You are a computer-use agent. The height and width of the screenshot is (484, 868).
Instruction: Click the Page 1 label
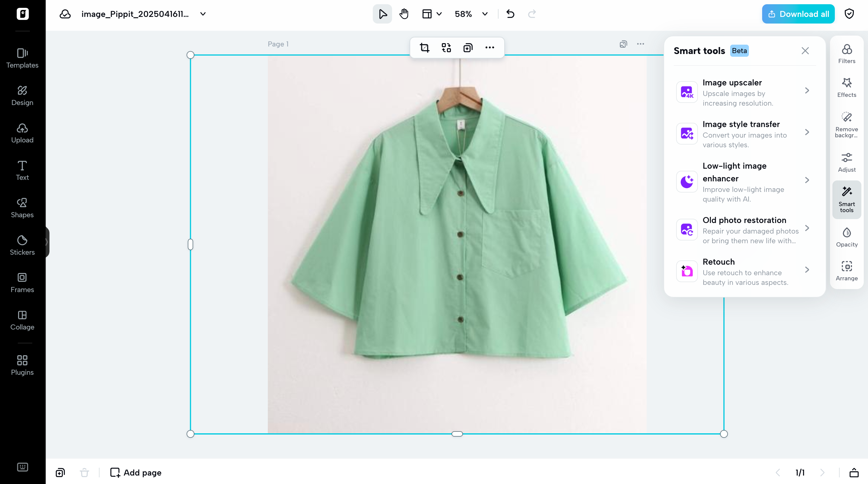pyautogui.click(x=278, y=44)
